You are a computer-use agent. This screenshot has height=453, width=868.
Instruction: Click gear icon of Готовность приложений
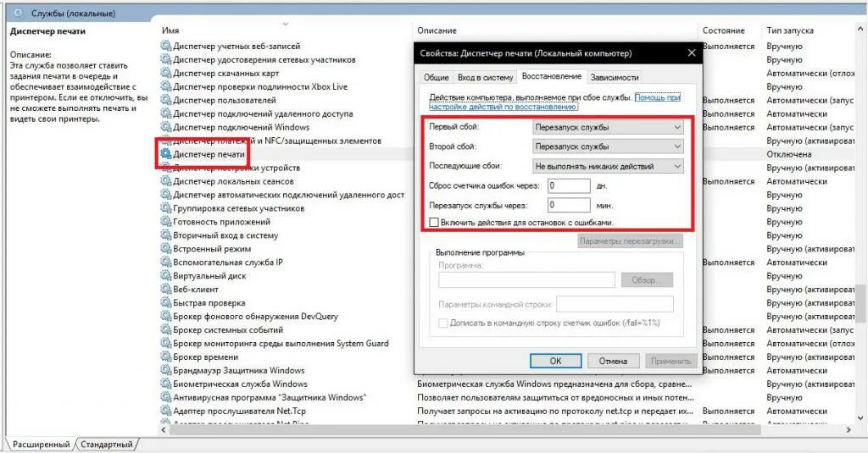coord(166,222)
